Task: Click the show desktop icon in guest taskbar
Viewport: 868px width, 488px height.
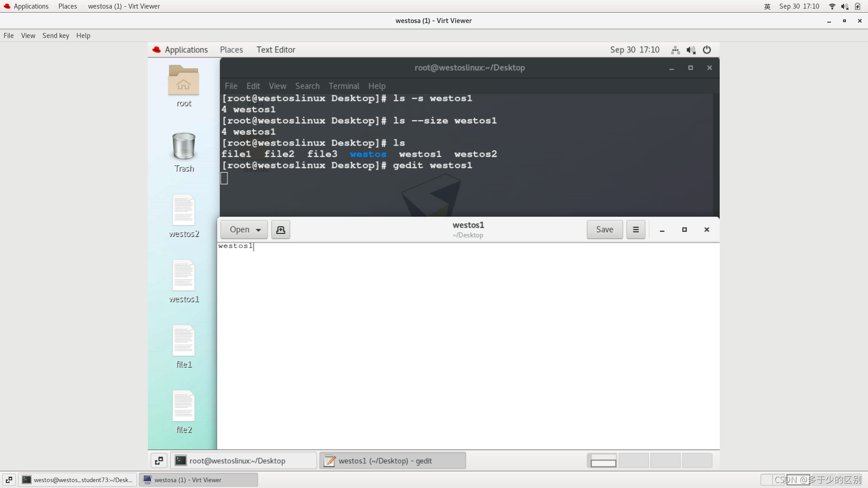Action: click(x=159, y=460)
